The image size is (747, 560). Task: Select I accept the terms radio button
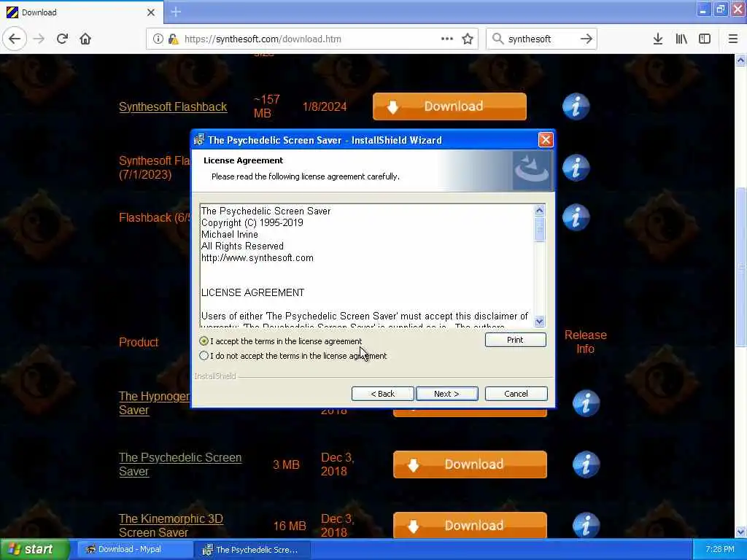(204, 341)
